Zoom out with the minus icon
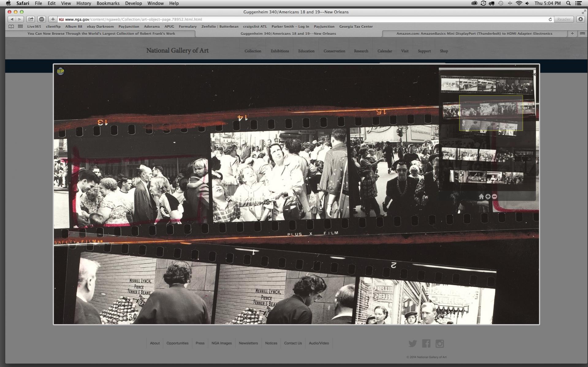The height and width of the screenshot is (367, 588). pyautogui.click(x=494, y=197)
